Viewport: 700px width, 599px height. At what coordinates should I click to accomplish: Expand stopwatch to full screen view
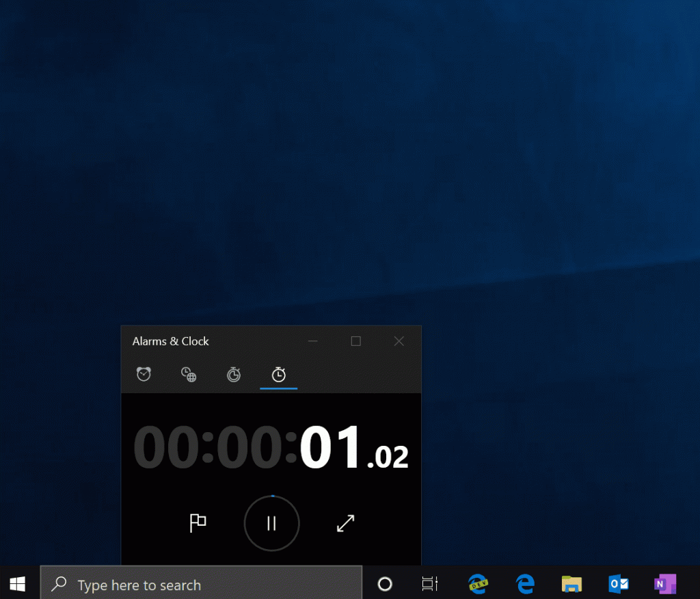point(345,522)
